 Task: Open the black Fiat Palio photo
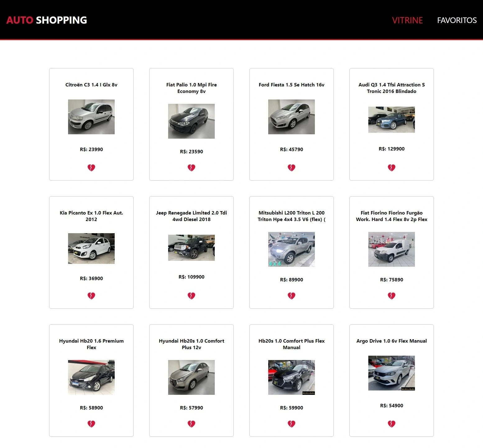[x=191, y=121]
